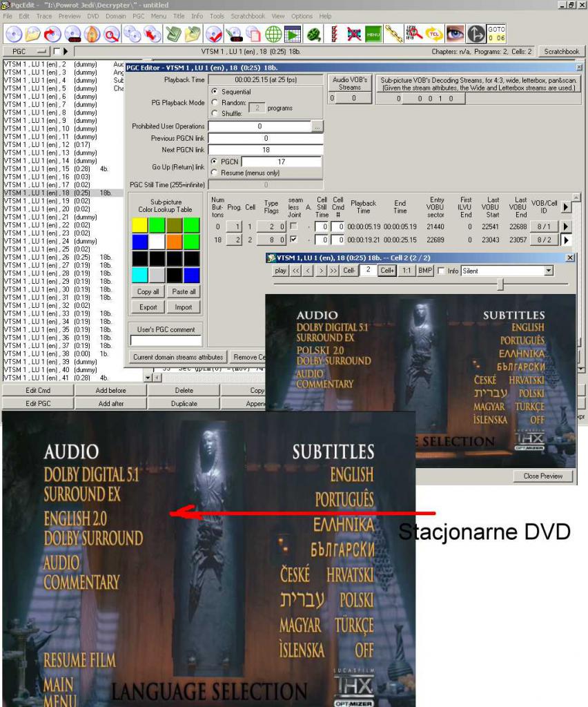588x707 pixels.
Task: Open the Help menu
Action: pos(325,16)
